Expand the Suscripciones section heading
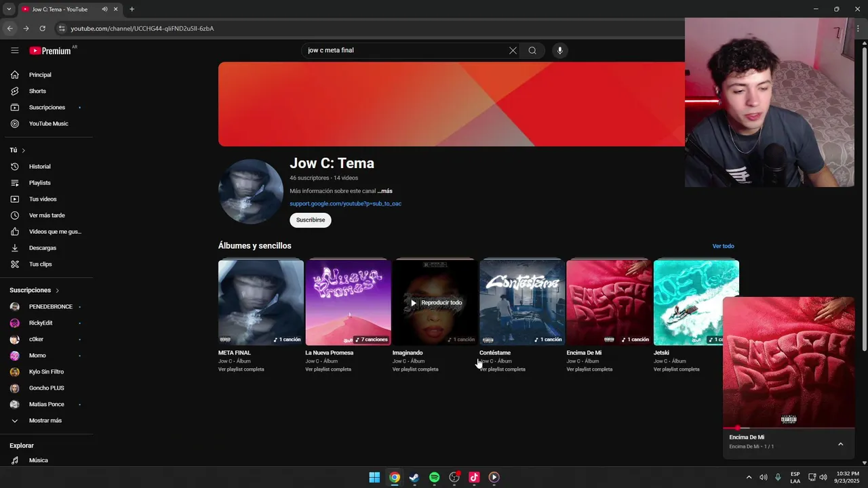 (x=35, y=290)
